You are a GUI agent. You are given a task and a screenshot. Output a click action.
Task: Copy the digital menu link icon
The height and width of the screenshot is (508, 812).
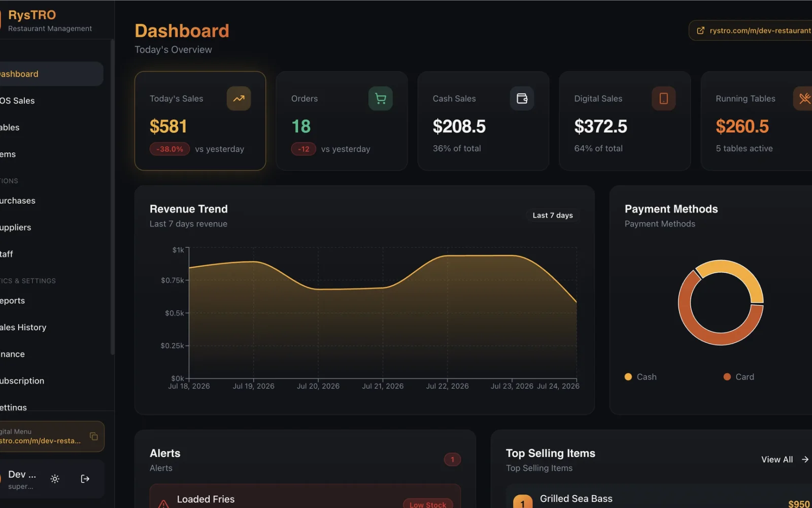pos(94,436)
